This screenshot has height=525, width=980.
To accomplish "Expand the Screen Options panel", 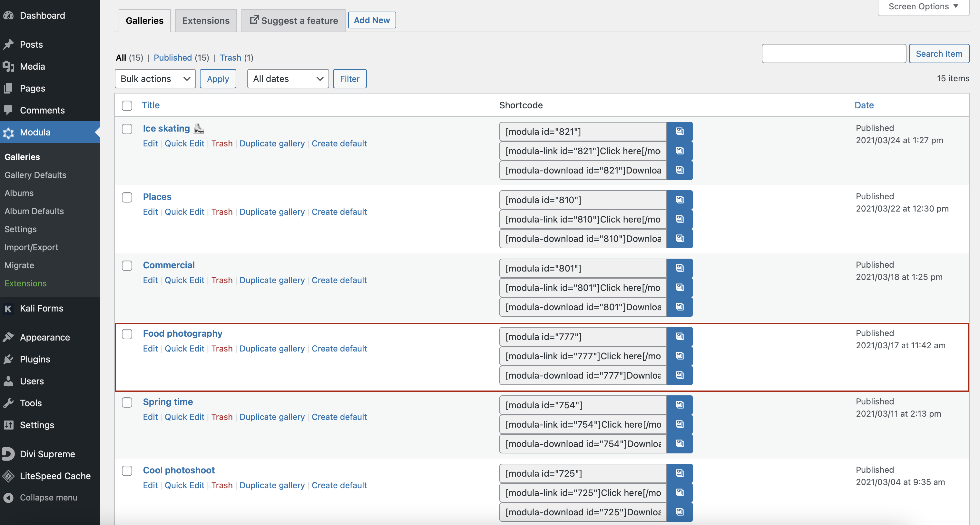I will tap(923, 6).
